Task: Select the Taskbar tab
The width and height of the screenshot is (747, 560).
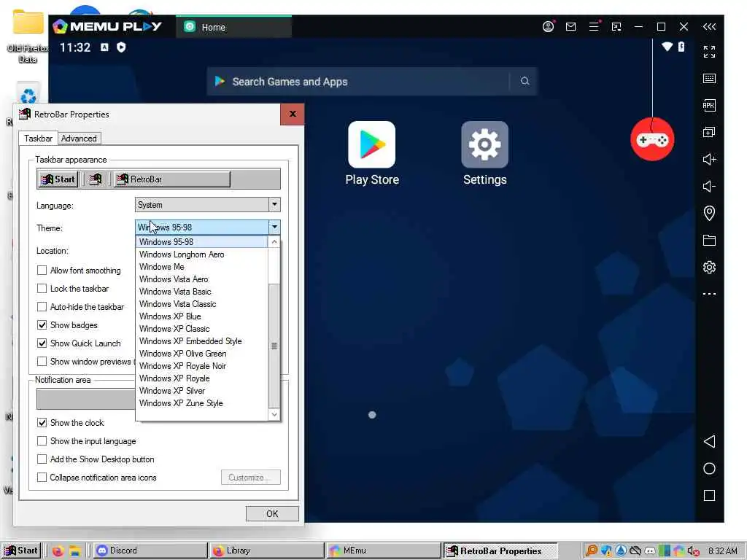Action: click(38, 138)
